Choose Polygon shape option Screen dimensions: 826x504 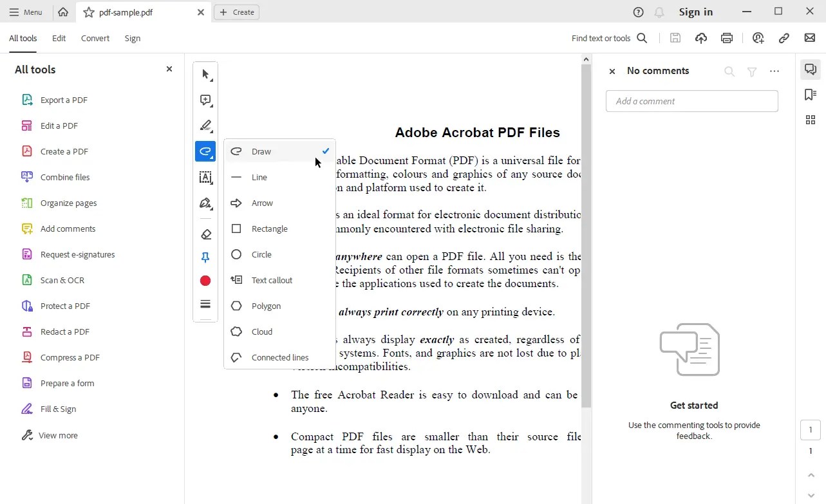pos(279,306)
